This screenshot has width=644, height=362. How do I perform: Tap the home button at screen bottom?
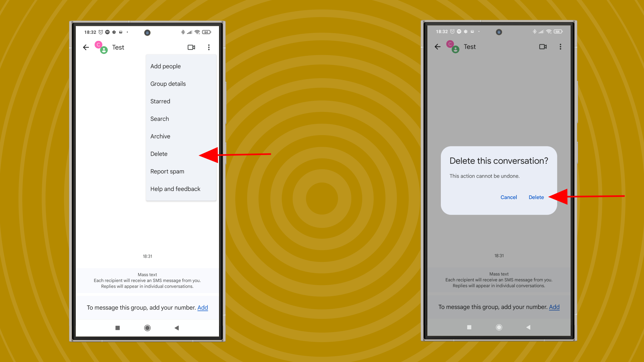pos(147,328)
